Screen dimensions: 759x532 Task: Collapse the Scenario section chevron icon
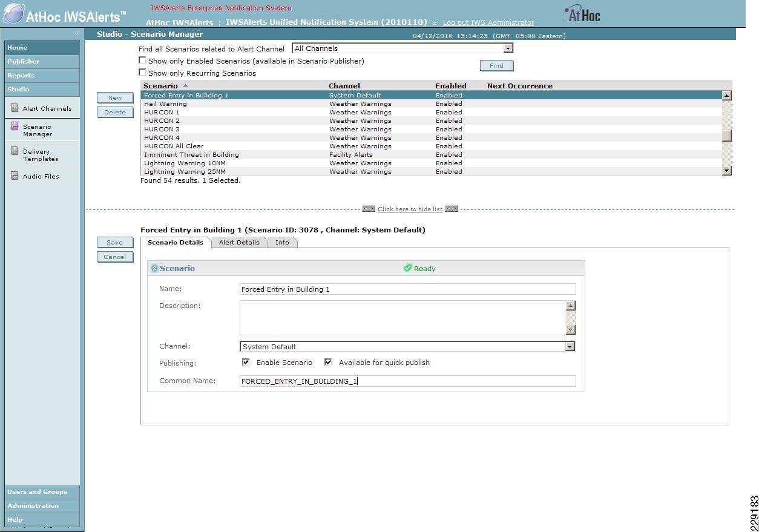pyautogui.click(x=154, y=268)
